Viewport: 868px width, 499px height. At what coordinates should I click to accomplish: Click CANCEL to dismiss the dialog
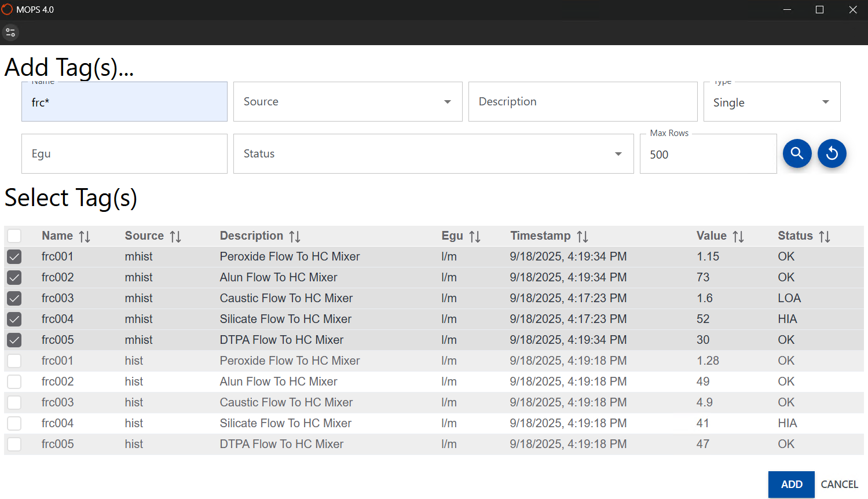coord(839,484)
